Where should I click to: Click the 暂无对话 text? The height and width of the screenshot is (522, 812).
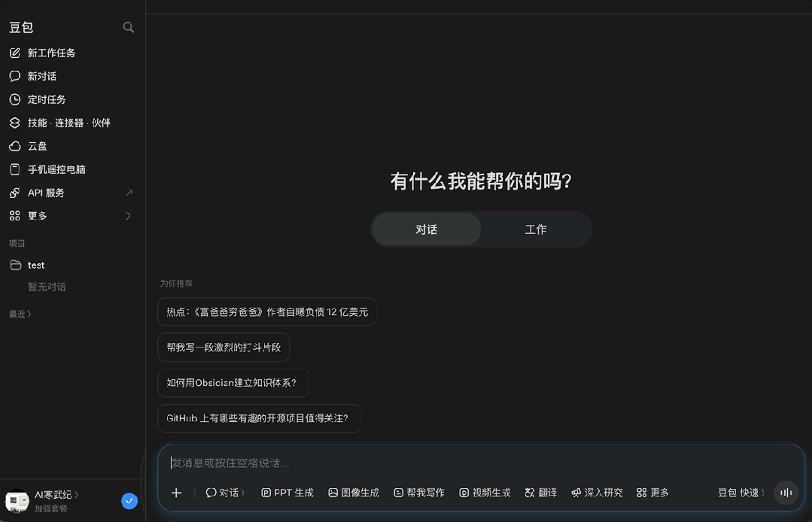(x=47, y=287)
